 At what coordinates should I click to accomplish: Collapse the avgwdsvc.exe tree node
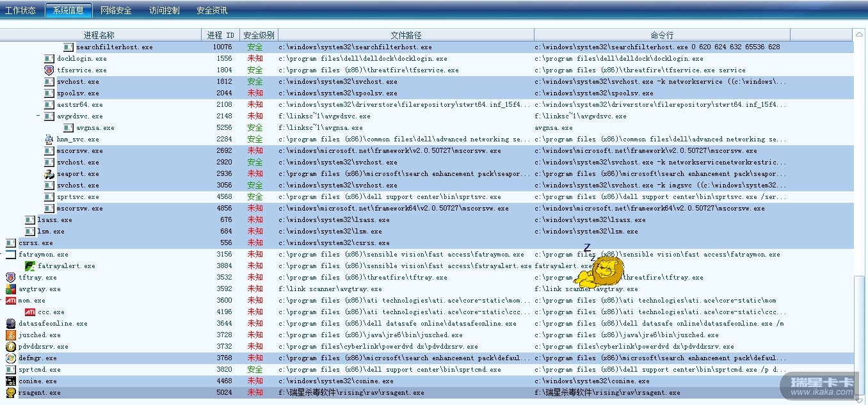38,116
